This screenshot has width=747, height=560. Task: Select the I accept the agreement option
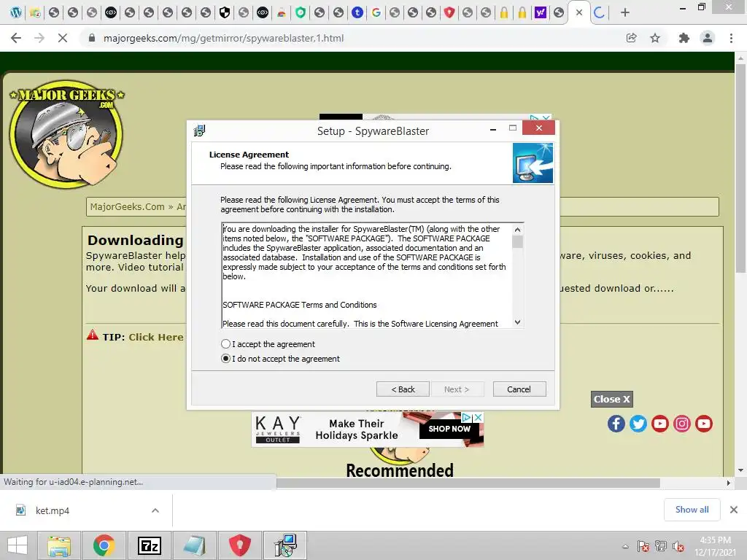(268, 344)
